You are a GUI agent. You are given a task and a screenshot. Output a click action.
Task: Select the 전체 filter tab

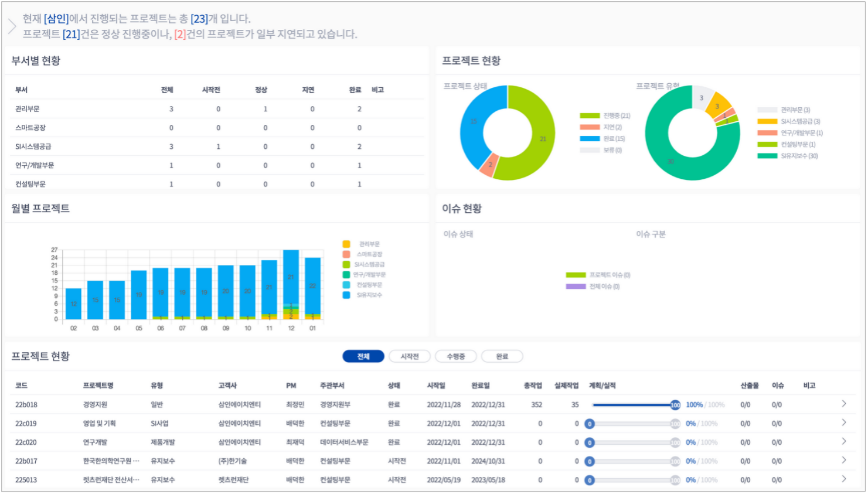363,356
